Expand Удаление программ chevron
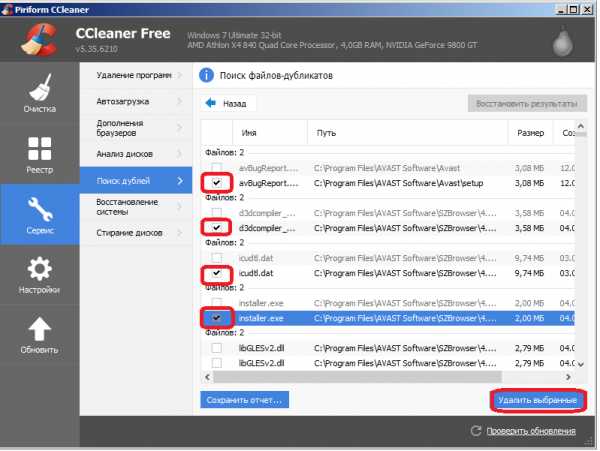 pyautogui.click(x=180, y=75)
